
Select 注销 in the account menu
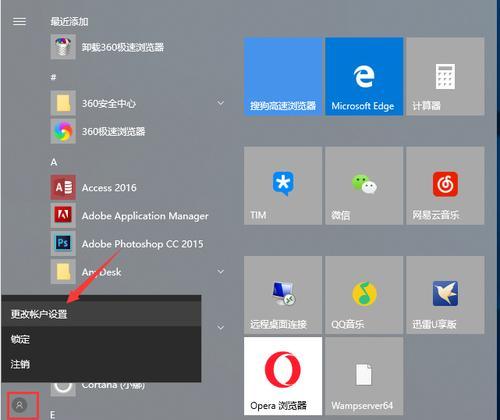pos(101,364)
